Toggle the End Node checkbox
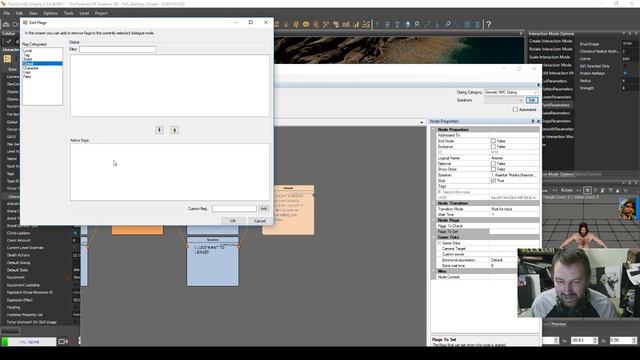 (493, 141)
